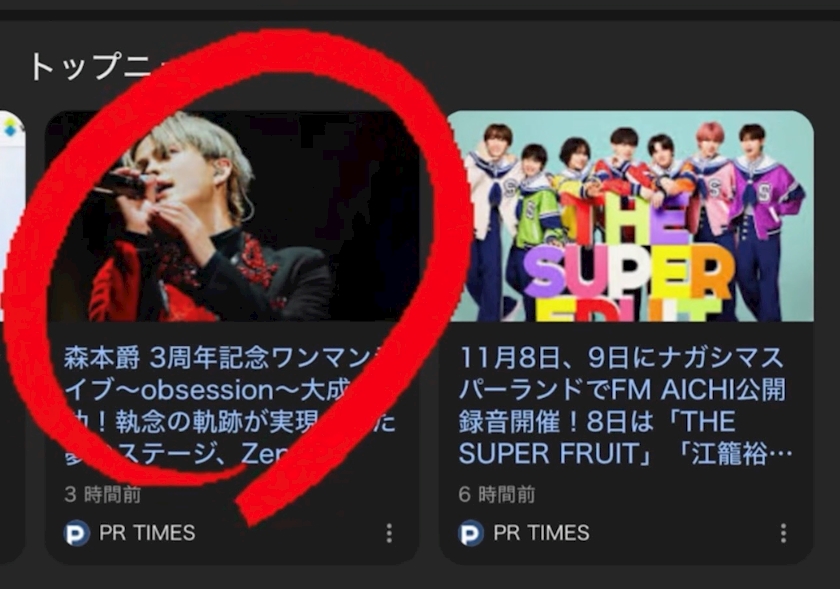Click THE SUPER FRUIT group photo thumbnail
This screenshot has height=589, width=840.
pyautogui.click(x=627, y=216)
